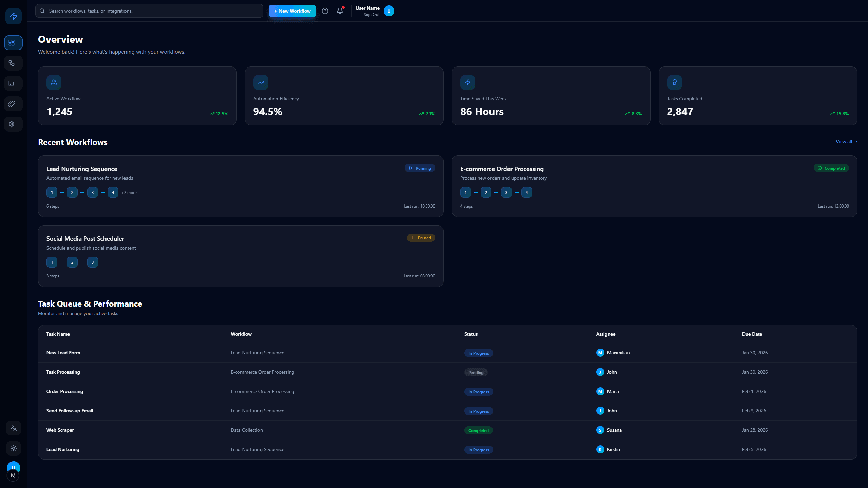Open the workflows sidebar icon

[13, 63]
